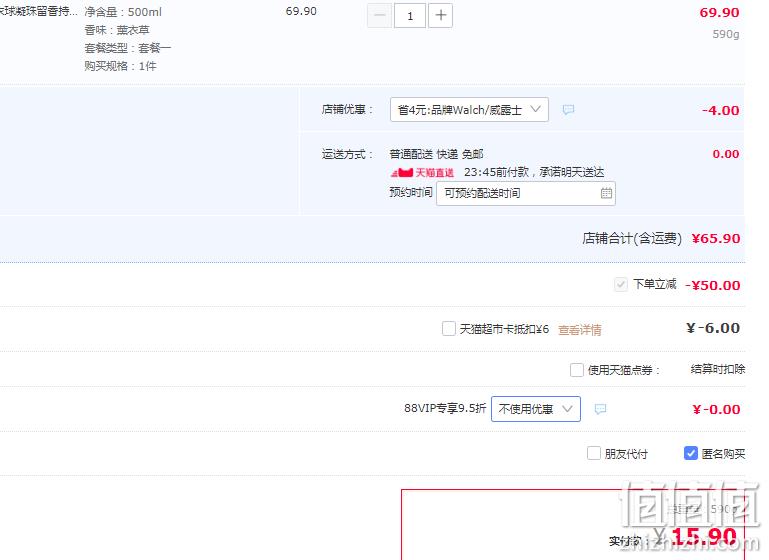
Task: Click the 购买规格：1件 text
Action: pyautogui.click(x=120, y=66)
